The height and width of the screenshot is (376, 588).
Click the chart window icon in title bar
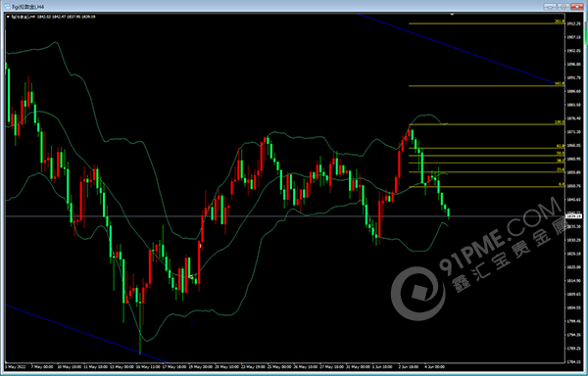click(8, 7)
